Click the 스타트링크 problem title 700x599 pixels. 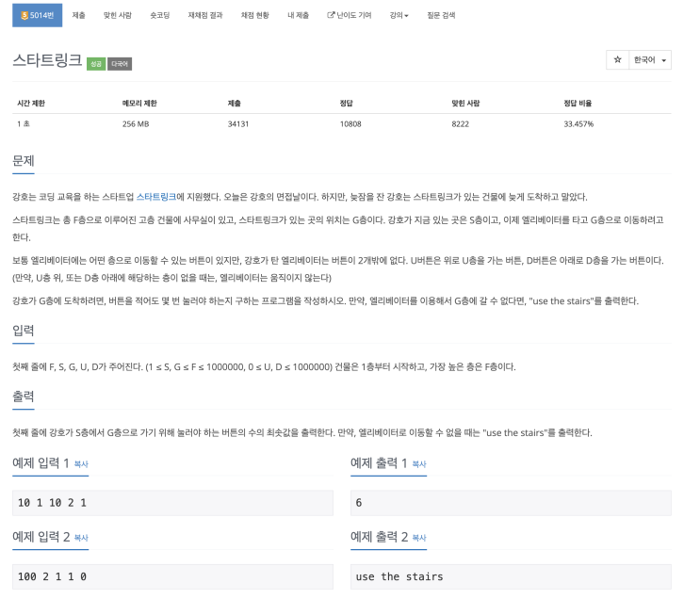(x=47, y=60)
